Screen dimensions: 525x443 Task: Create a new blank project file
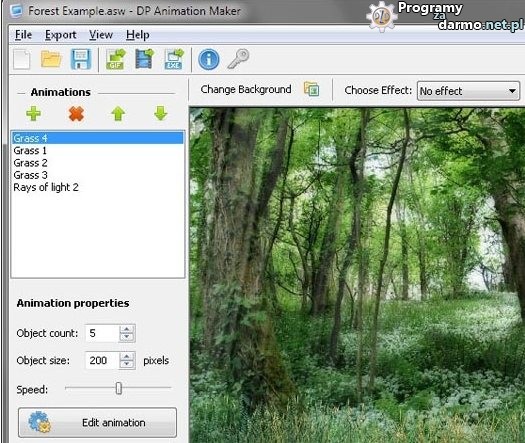coord(22,59)
